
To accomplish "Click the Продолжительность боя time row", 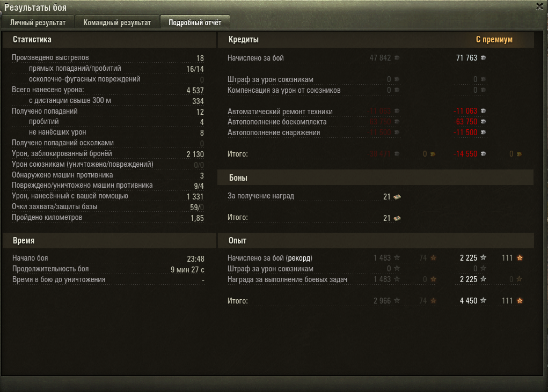I will [108, 270].
